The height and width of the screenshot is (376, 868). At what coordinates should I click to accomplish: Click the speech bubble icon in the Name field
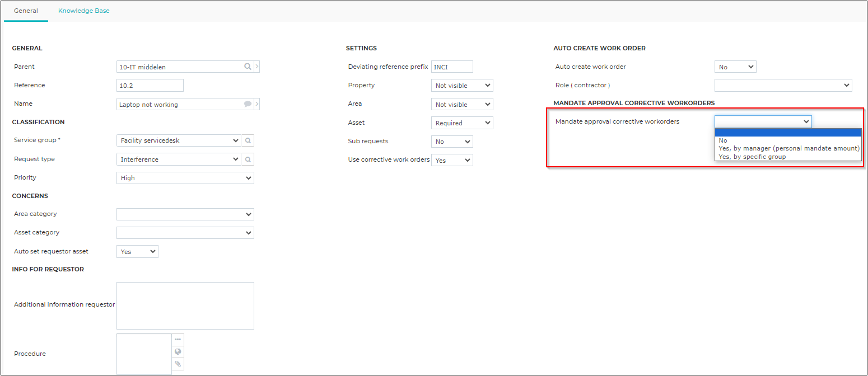coord(248,104)
